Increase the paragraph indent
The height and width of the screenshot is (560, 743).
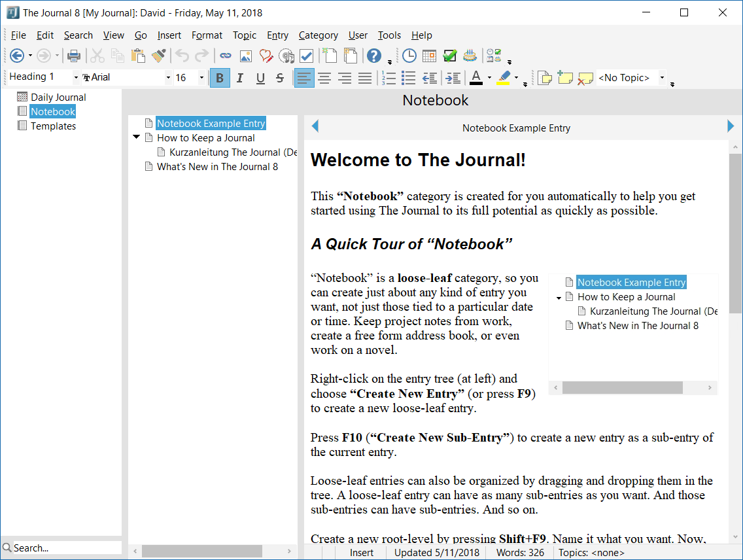click(453, 78)
